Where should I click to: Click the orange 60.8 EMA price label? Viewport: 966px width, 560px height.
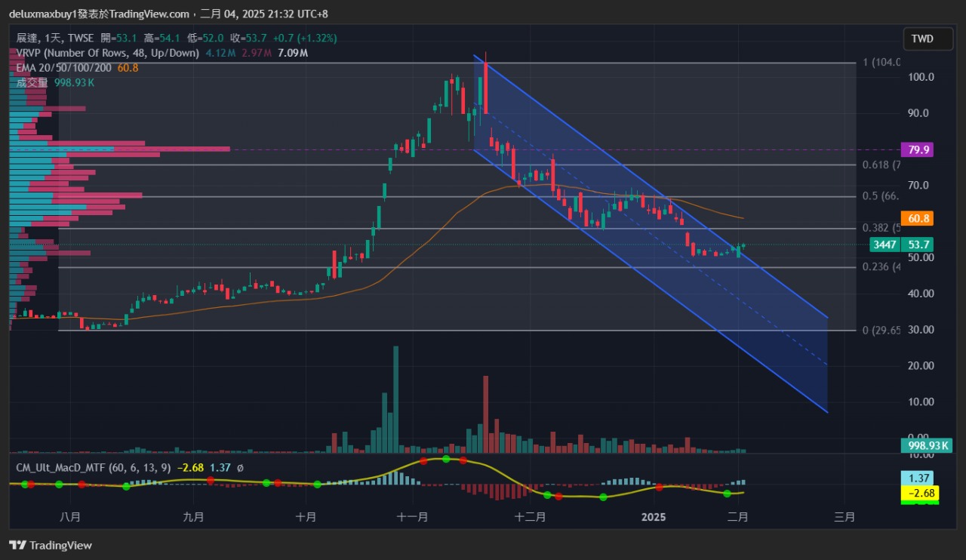[x=918, y=219]
